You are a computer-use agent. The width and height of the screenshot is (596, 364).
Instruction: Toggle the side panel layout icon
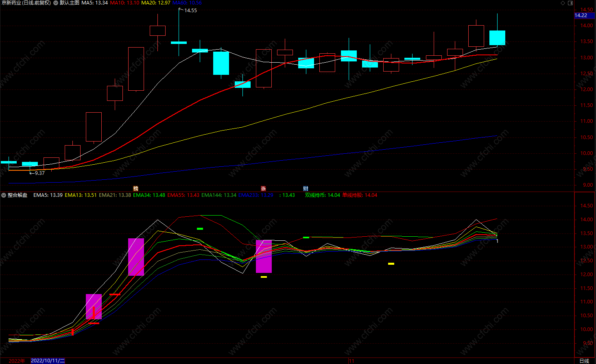[570, 3]
